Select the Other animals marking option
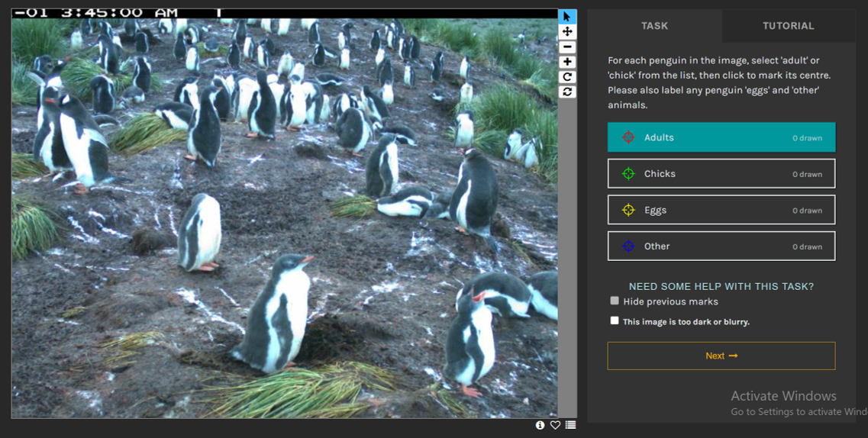Screen dimensions: 868x438 coord(721,246)
